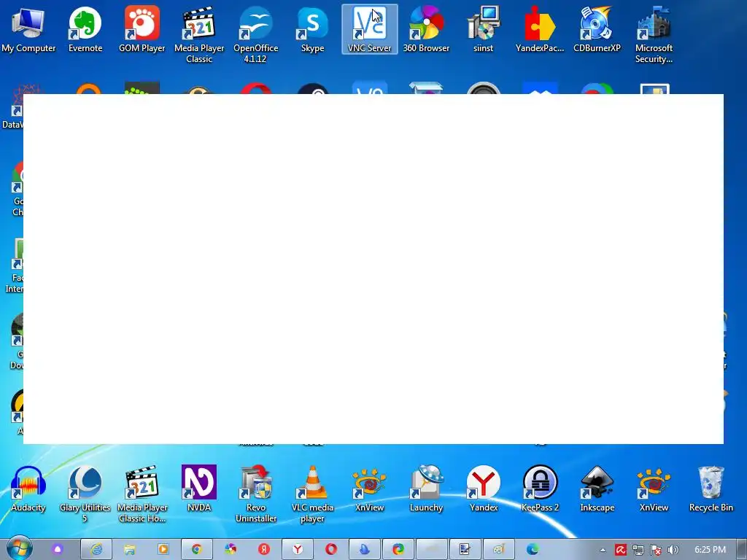Select the Glary Utilities 5 shortcut
Screen dimensions: 747x560
tap(85, 494)
